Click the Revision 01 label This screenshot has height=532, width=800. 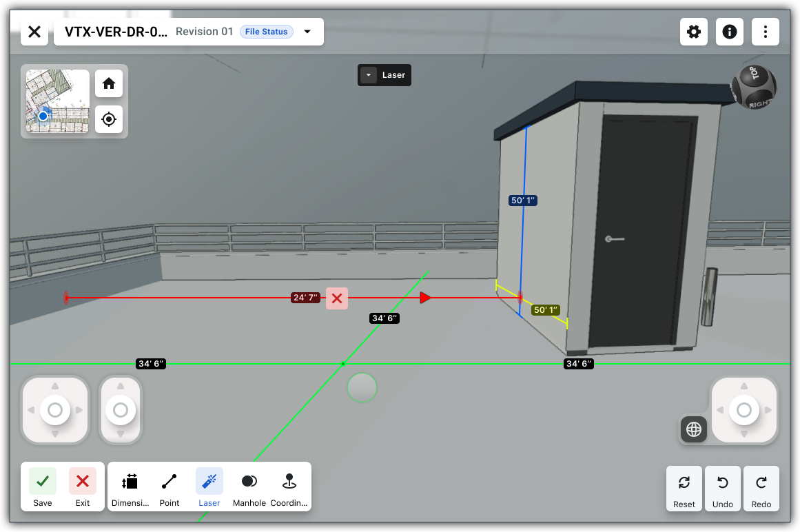pos(204,32)
